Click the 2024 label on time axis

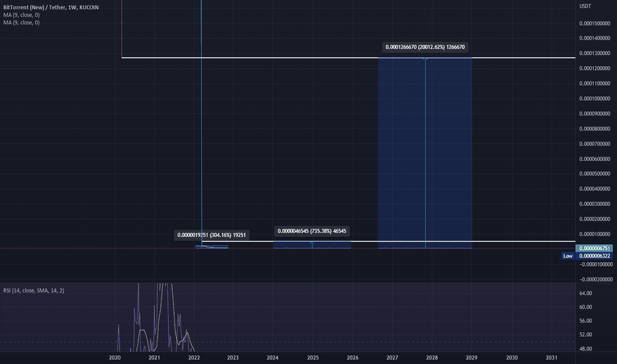(x=272, y=357)
